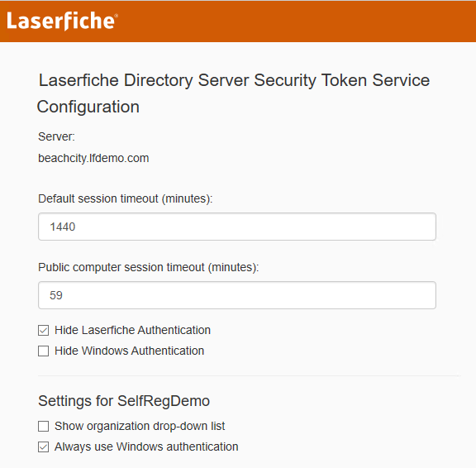476x468 pixels.
Task: Click the value 1440 in timeout field
Action: coord(63,227)
